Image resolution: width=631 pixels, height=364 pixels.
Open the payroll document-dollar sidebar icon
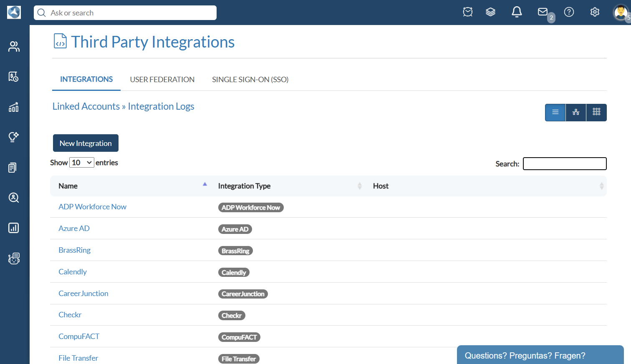click(14, 77)
